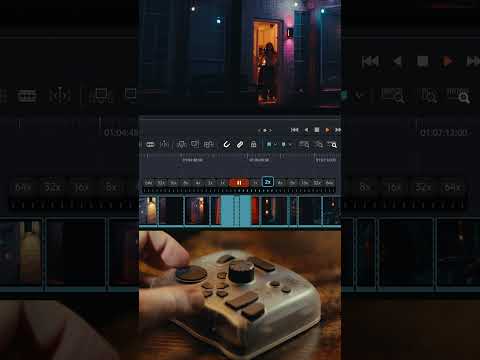Screen dimensions: 480x360
Task: Choose forward 1x speed beside the pause button
Action: pyautogui.click(x=256, y=183)
